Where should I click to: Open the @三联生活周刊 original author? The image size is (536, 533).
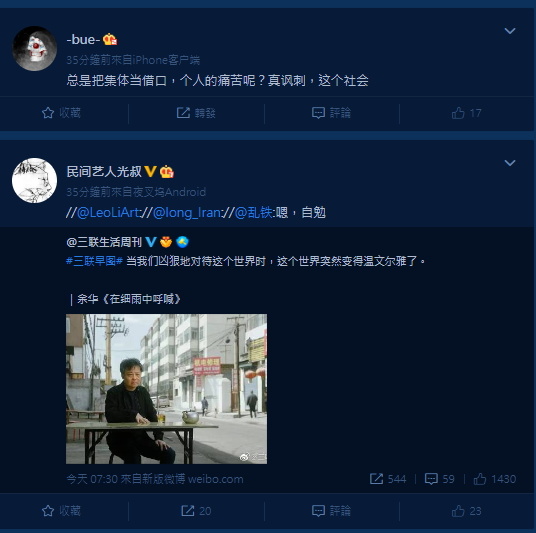pyautogui.click(x=104, y=242)
